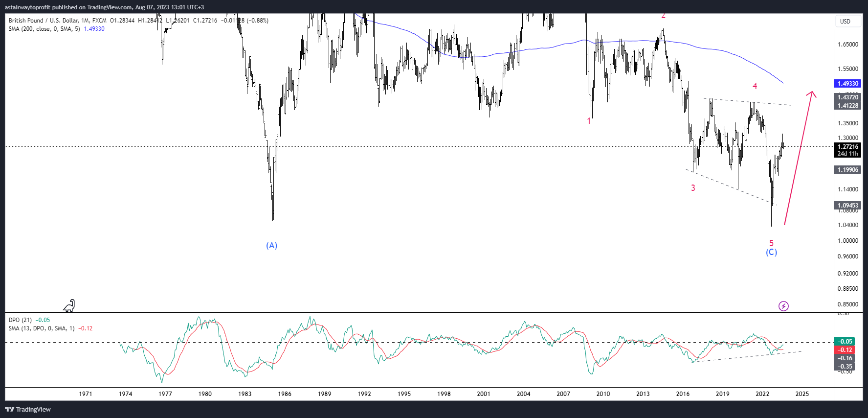
Task: Select the SMA (13, DPO) legend entry
Action: (42, 328)
